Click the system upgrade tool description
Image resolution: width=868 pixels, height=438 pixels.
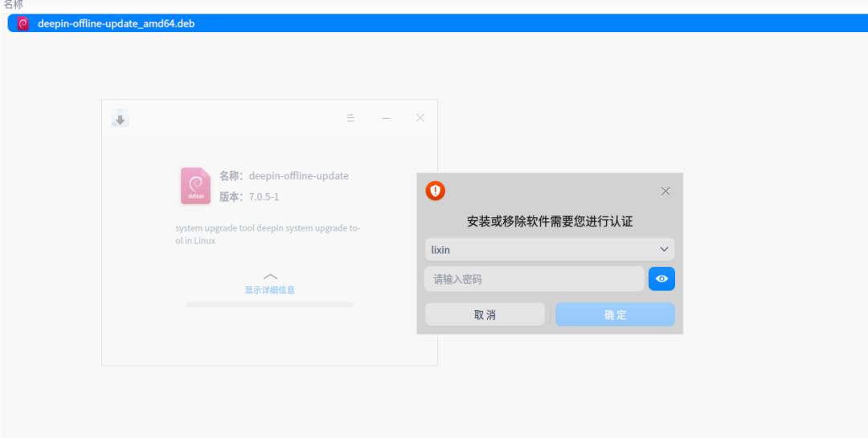click(x=268, y=234)
